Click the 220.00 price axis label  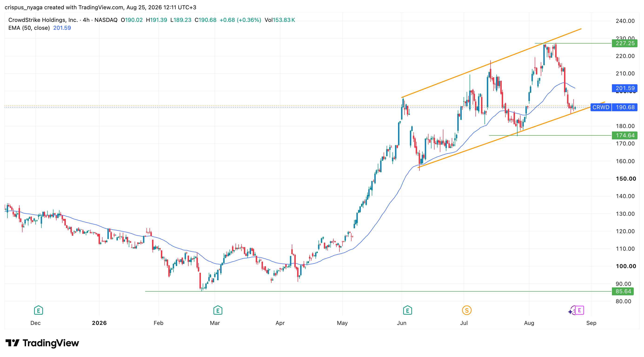click(625, 56)
